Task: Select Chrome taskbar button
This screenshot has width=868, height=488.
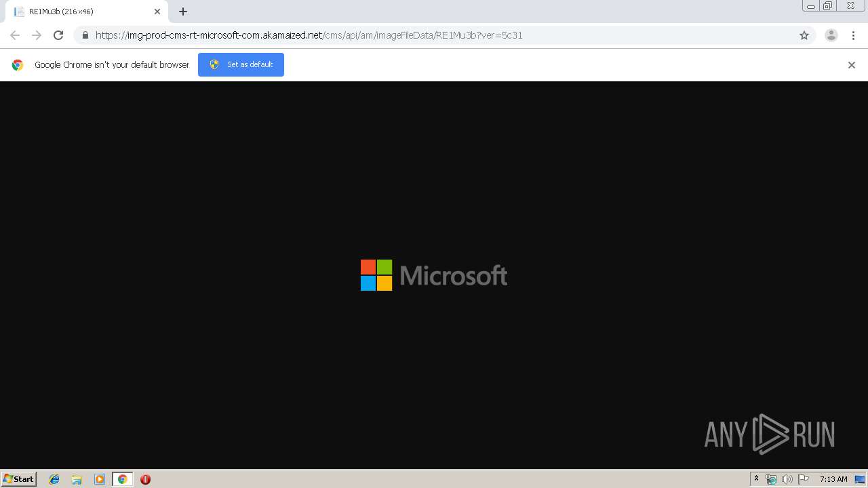Action: (x=122, y=479)
